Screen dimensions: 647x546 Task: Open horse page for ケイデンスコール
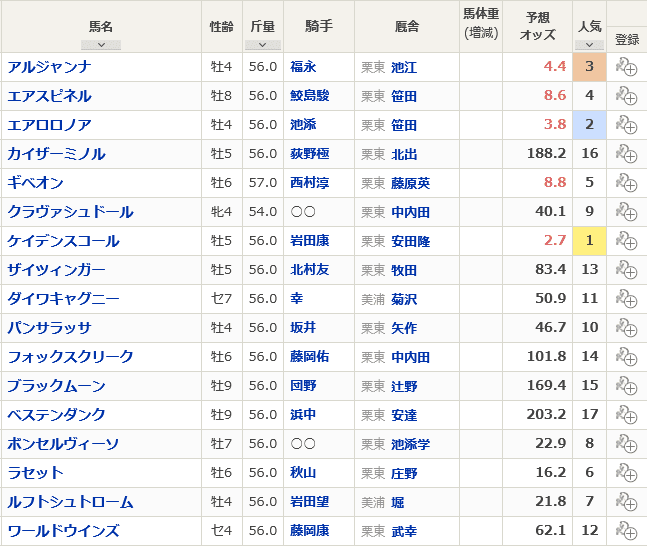click(63, 241)
